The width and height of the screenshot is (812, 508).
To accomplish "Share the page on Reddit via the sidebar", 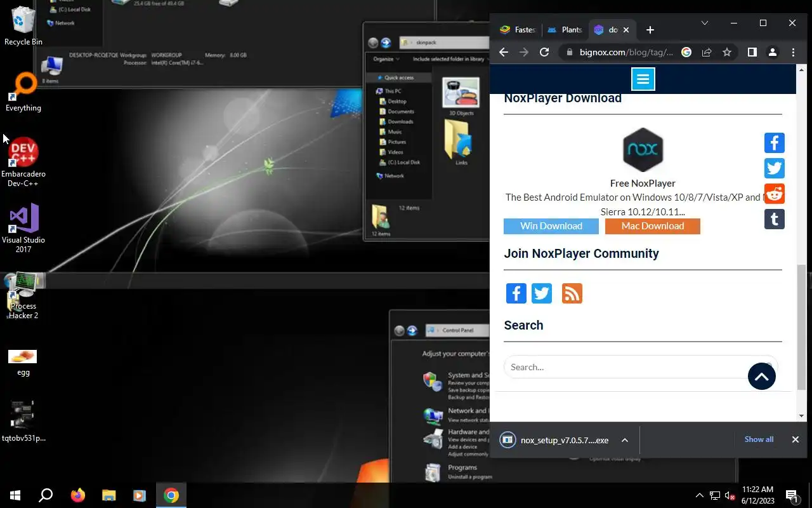I will coord(775,194).
